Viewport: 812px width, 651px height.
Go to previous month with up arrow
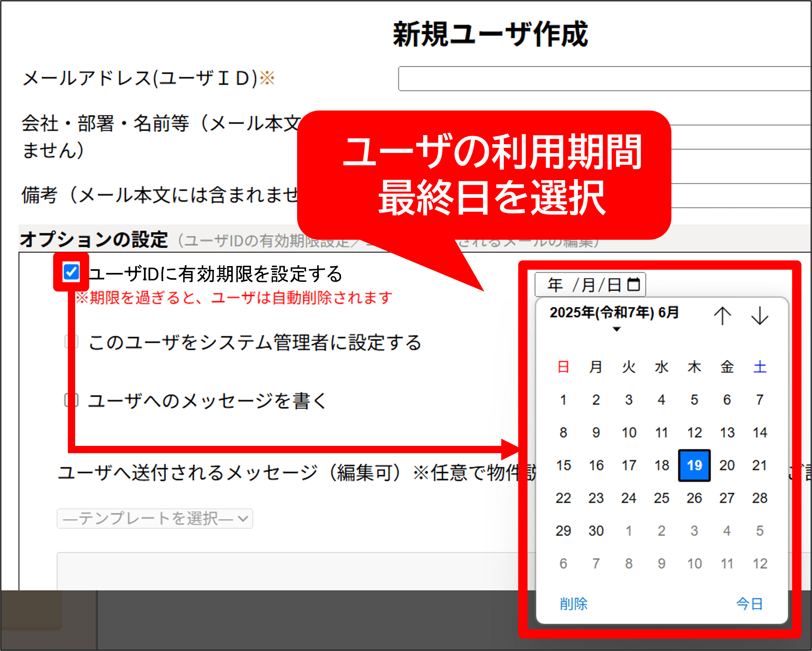[x=722, y=316]
